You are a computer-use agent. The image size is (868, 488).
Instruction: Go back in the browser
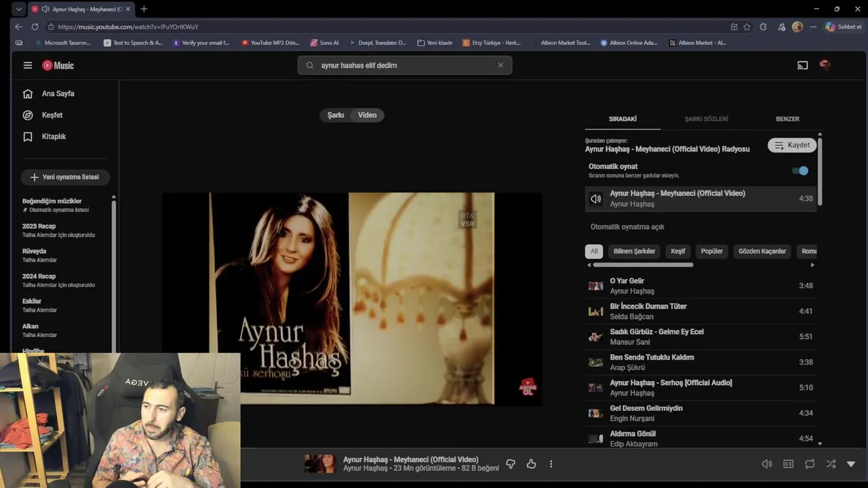18,26
